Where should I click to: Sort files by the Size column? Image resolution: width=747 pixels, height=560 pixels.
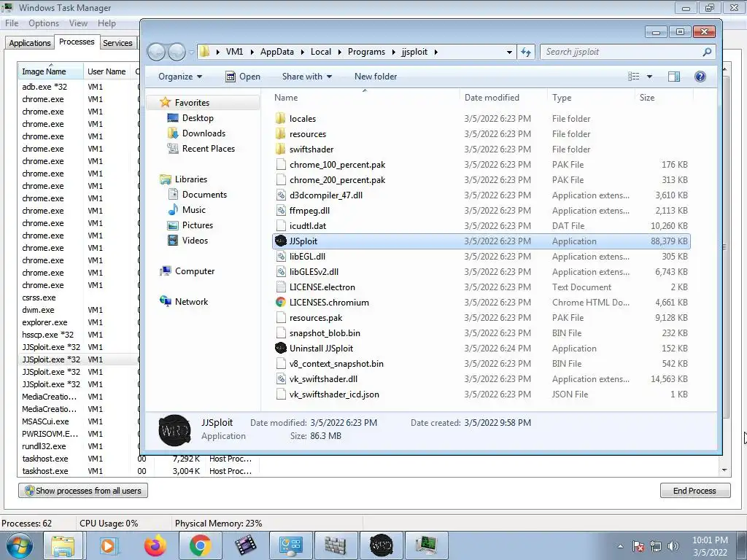point(647,97)
